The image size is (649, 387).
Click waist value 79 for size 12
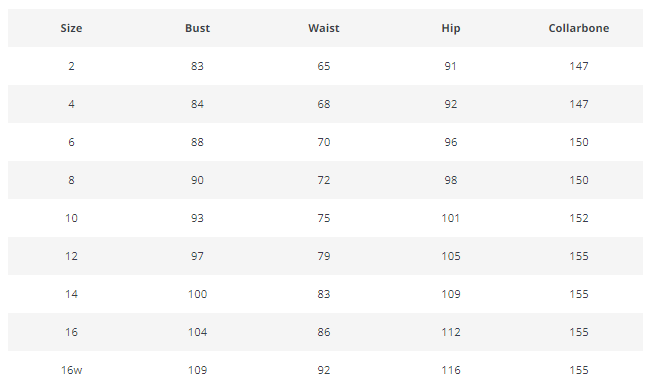324,256
